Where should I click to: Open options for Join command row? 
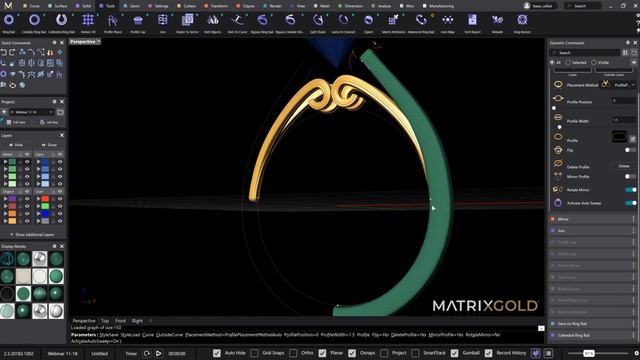click(x=633, y=231)
